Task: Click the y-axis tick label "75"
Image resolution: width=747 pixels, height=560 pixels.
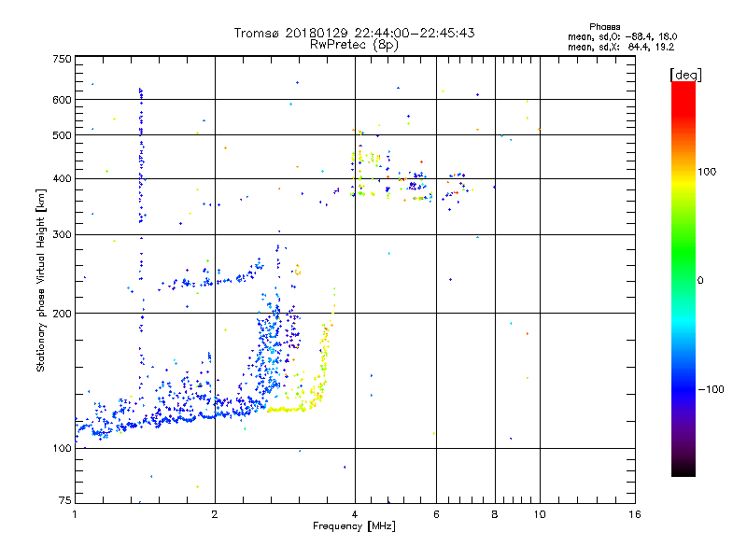Action: 65,500
